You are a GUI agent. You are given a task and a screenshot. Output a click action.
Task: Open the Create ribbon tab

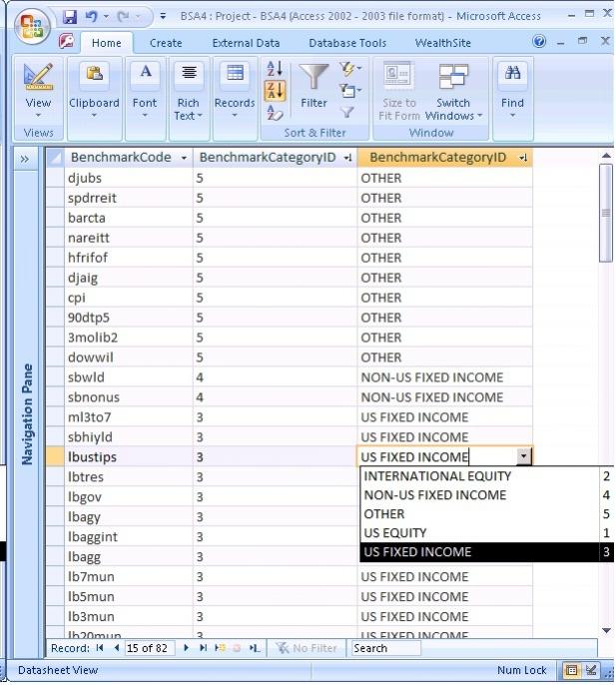click(166, 43)
